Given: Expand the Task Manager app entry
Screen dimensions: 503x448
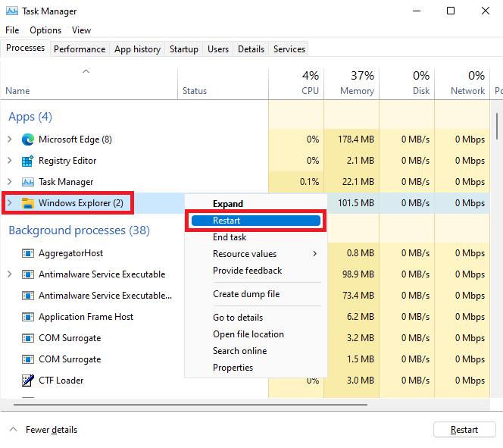Looking at the screenshot, I should [10, 182].
